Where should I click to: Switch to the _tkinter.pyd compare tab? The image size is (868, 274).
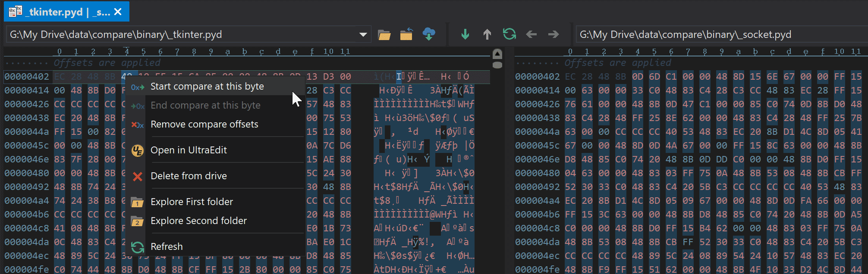[x=67, y=12]
